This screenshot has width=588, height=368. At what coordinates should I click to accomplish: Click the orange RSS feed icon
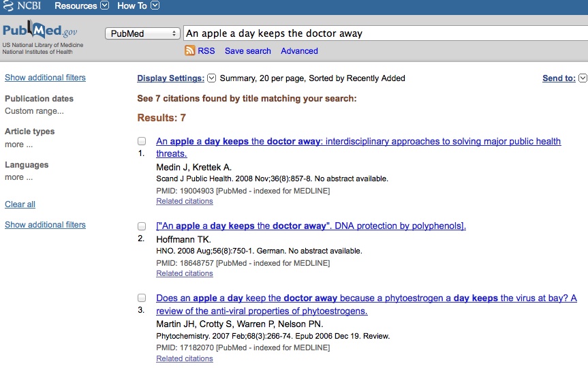tap(189, 50)
